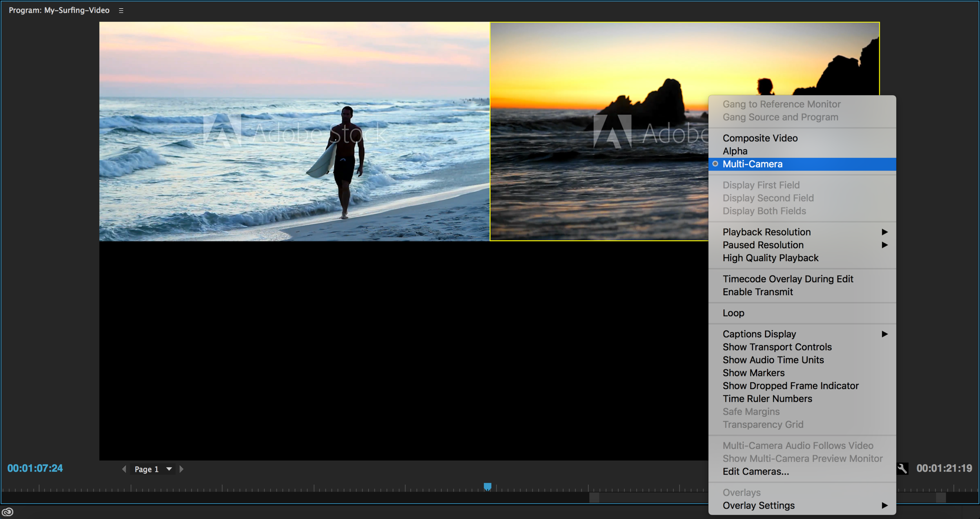Click the wrench Settings icon
This screenshot has height=519, width=980.
pos(902,468)
